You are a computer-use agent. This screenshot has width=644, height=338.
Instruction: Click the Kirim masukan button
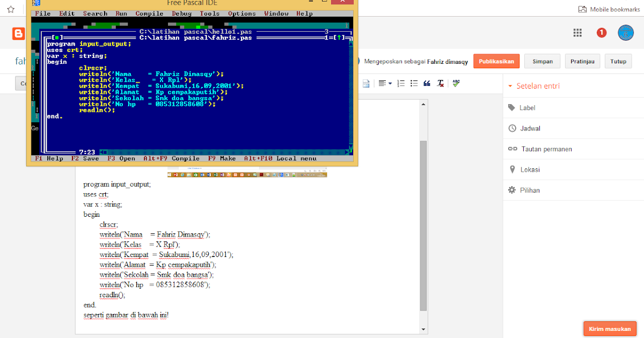(x=610, y=328)
